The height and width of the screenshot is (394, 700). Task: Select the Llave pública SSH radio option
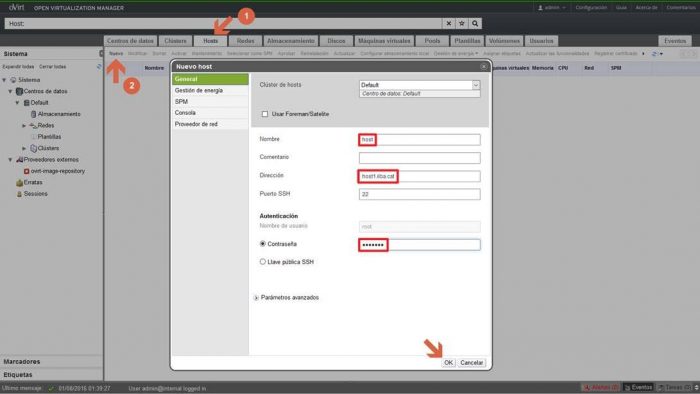pyautogui.click(x=262, y=261)
